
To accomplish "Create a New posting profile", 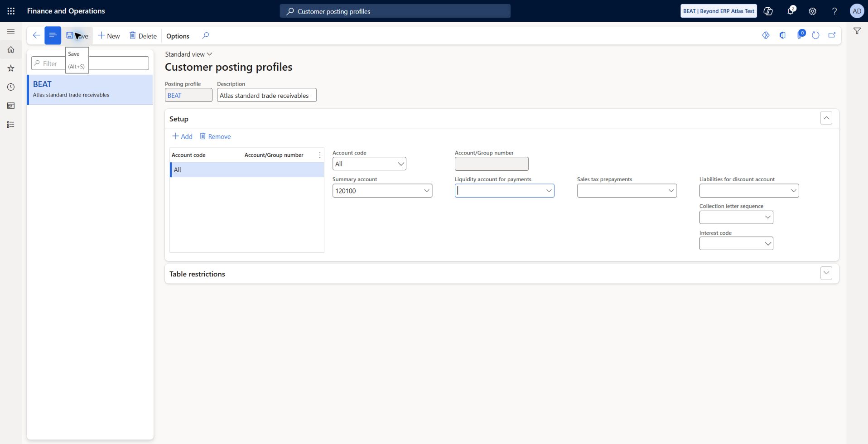I will coord(109,36).
